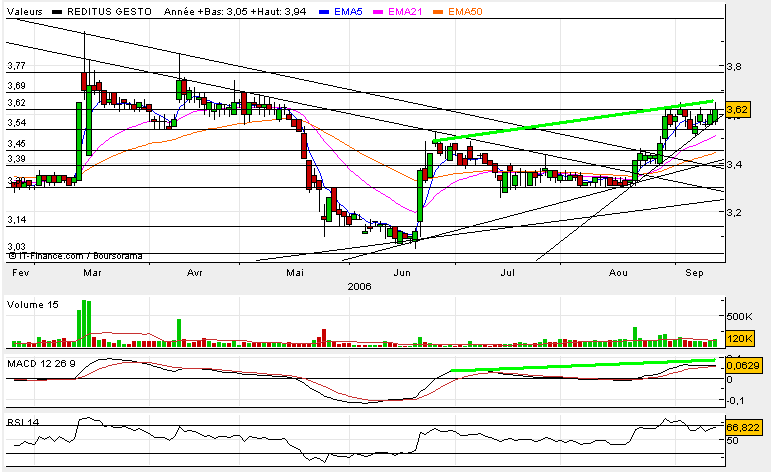The height and width of the screenshot is (472, 772).
Task: Click the 'Année +Bas: 3,05 +Haut: 3,94' text
Action: tap(235, 12)
